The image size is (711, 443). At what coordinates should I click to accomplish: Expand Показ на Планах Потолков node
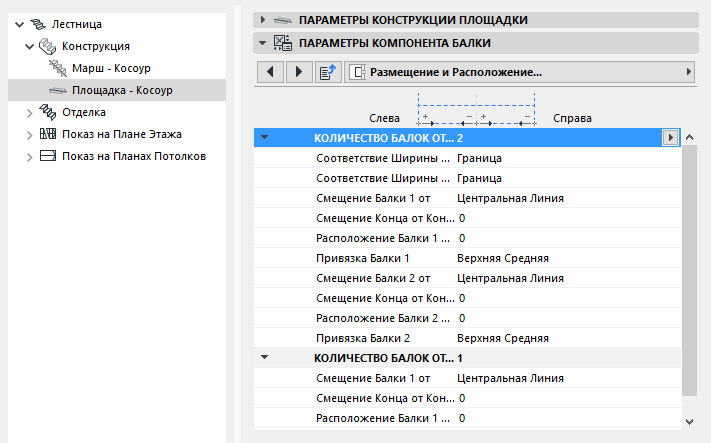click(x=29, y=157)
